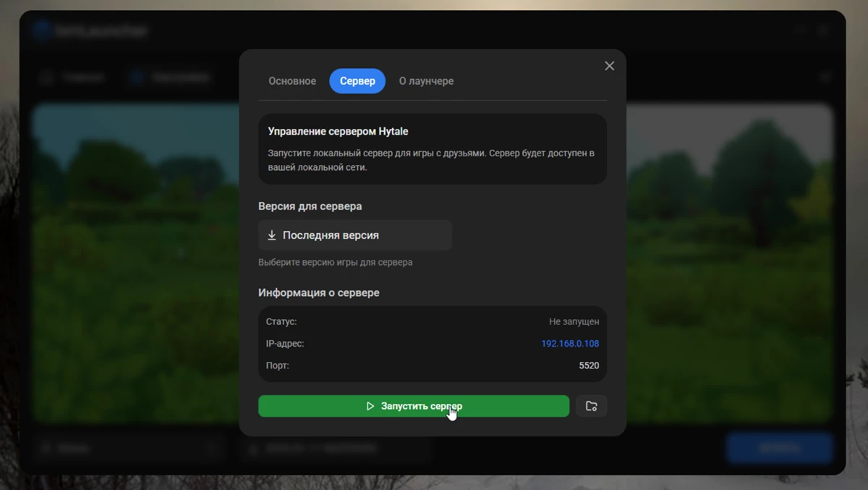Click the blurred bottom-middle field in launcher
868x490 pixels.
334,448
